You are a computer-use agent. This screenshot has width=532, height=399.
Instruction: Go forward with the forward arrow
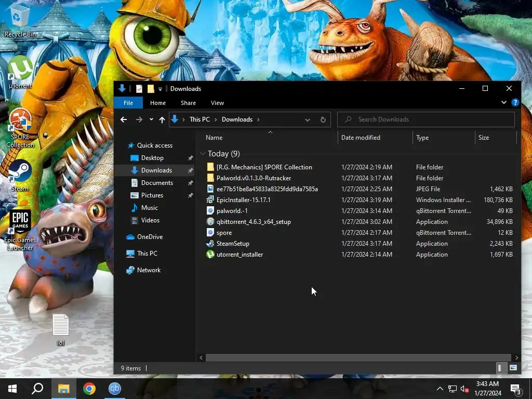point(139,119)
